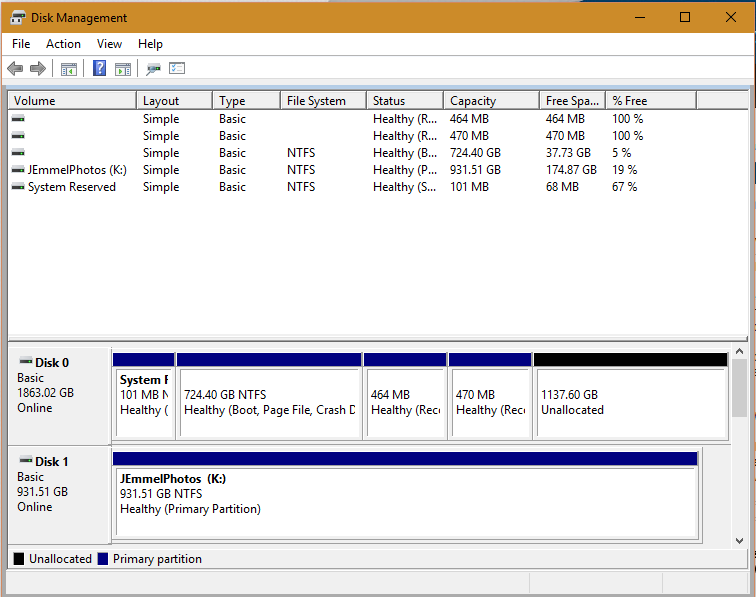
Task: Sort by % Free column header
Action: [651, 101]
